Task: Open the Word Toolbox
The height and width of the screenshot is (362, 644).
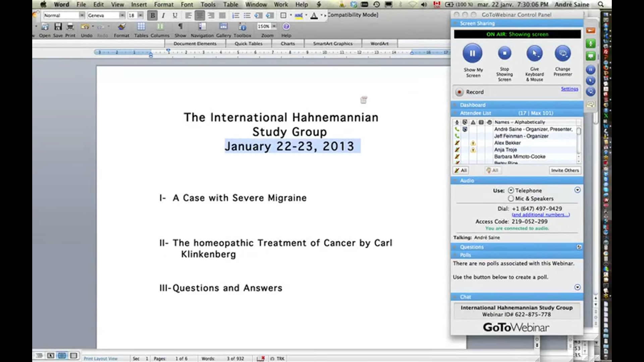Action: 243,27
